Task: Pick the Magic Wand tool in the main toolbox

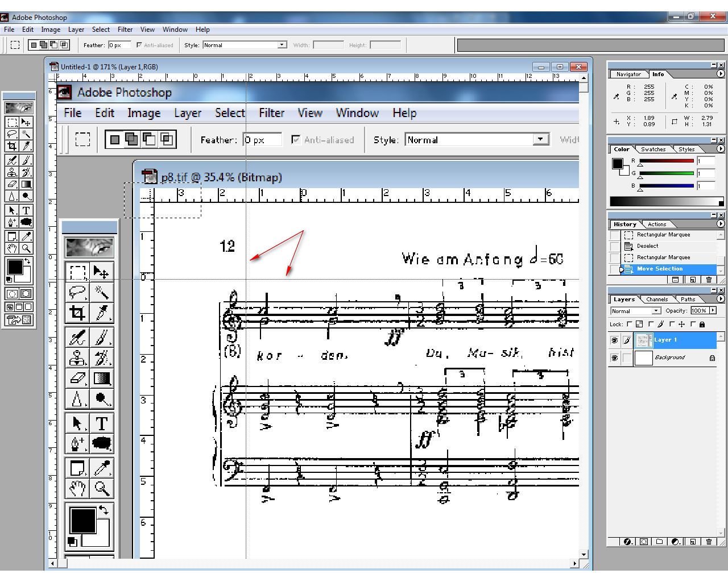Action: coord(26,134)
